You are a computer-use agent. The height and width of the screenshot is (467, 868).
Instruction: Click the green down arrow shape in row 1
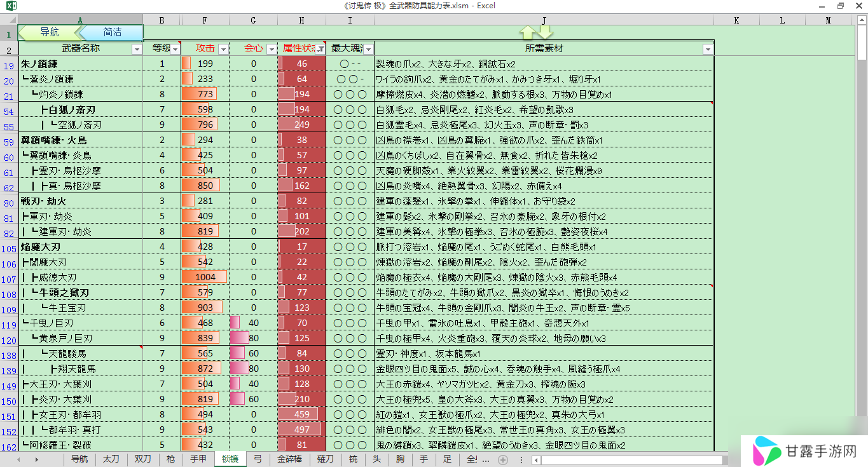546,32
